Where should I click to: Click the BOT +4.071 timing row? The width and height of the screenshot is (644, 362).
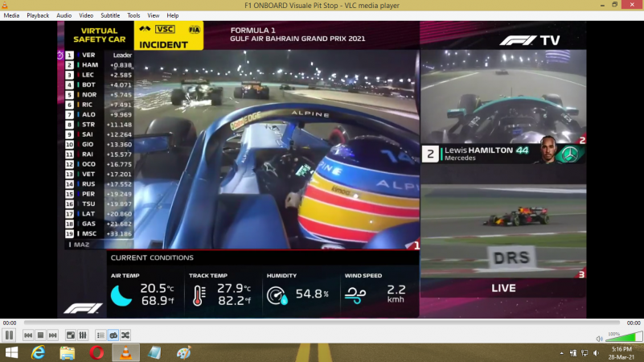99,84
